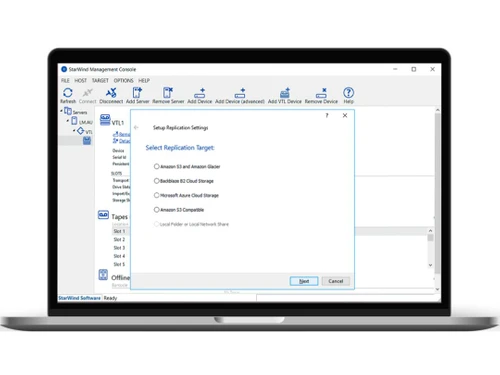The width and height of the screenshot is (500, 375).
Task: Click the Disconnect toolbar icon
Action: 111,93
